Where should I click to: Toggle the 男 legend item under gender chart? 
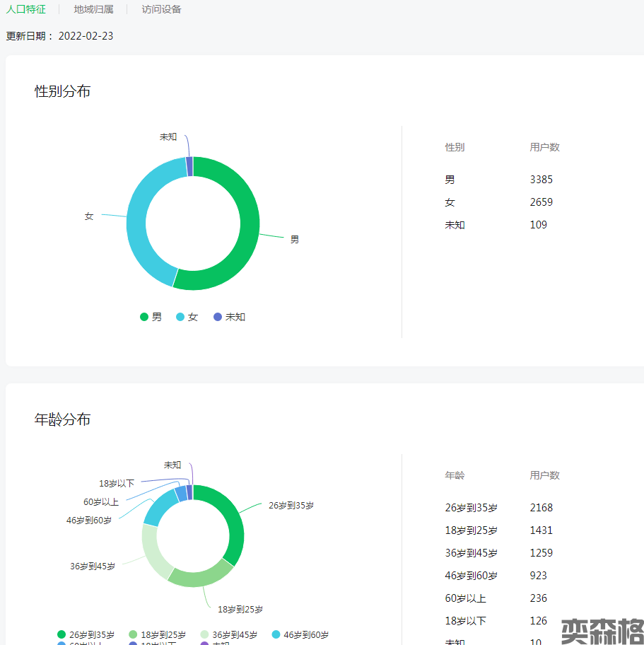point(151,317)
